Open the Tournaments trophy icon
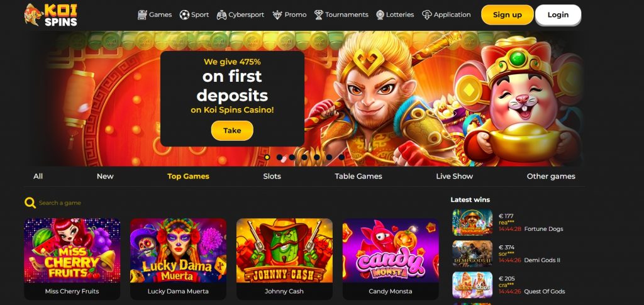 point(319,14)
